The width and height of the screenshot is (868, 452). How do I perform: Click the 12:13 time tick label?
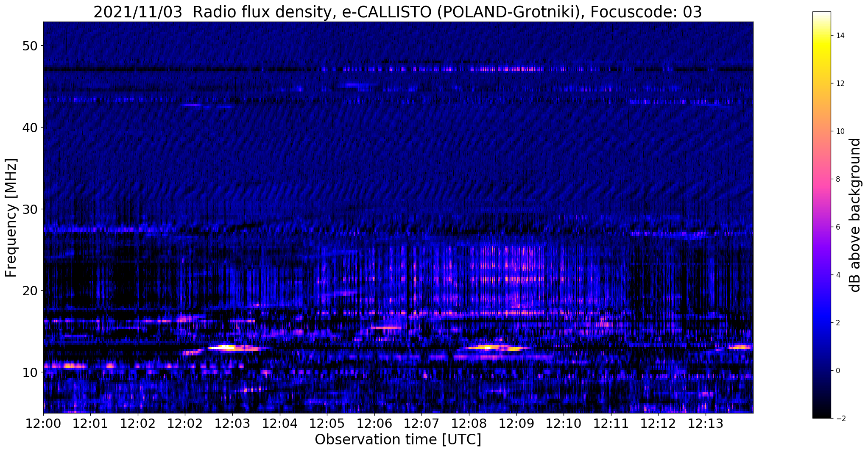pos(705,423)
